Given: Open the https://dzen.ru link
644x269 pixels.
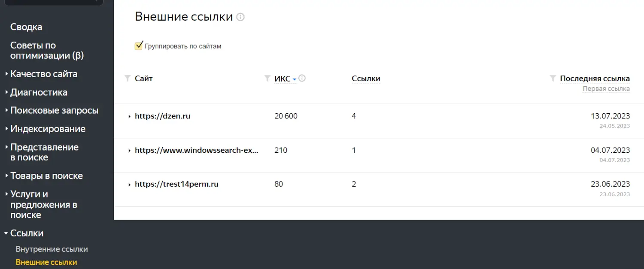Looking at the screenshot, I should [162, 116].
